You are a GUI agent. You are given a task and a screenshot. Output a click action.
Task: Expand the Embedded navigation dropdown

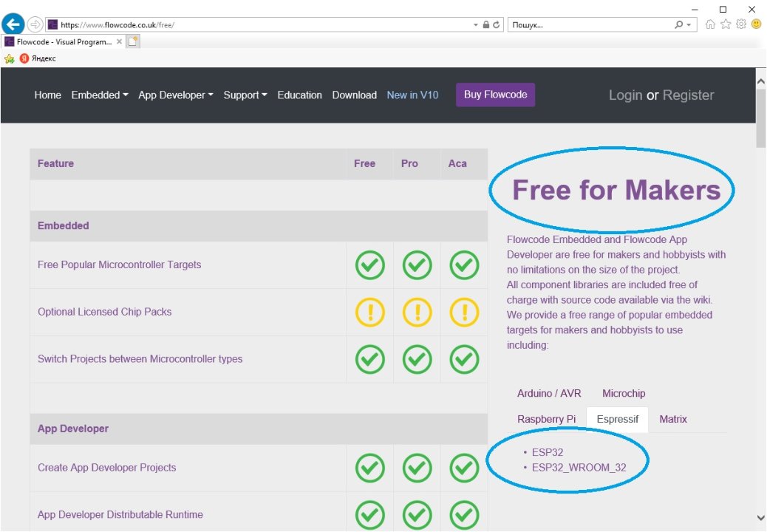click(100, 95)
